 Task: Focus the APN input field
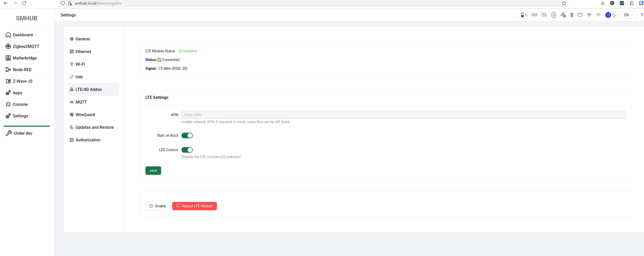[x=403, y=115]
